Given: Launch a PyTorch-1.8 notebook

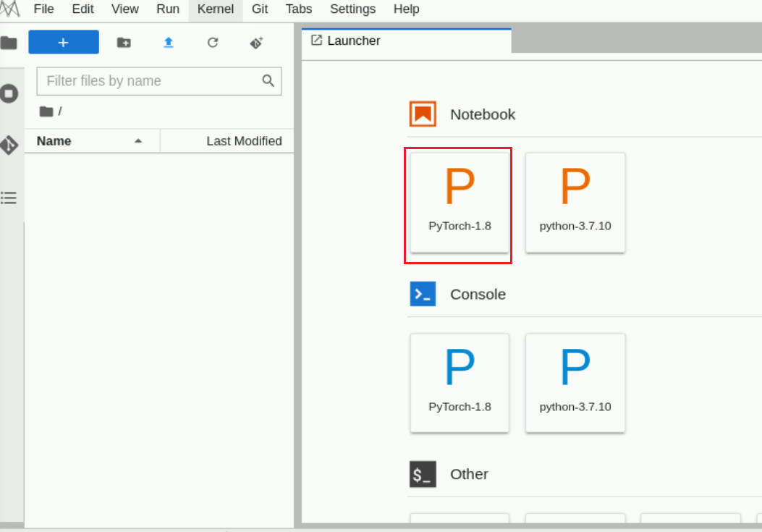Looking at the screenshot, I should 460,203.
